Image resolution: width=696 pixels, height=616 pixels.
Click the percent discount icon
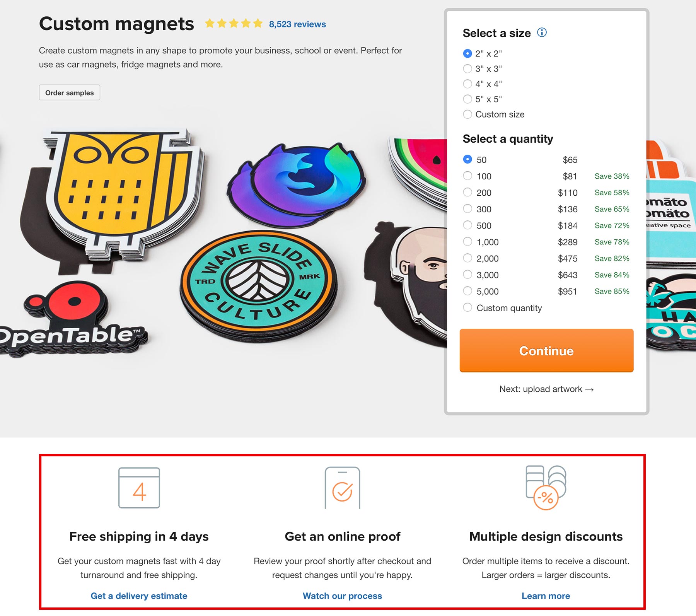click(x=546, y=488)
